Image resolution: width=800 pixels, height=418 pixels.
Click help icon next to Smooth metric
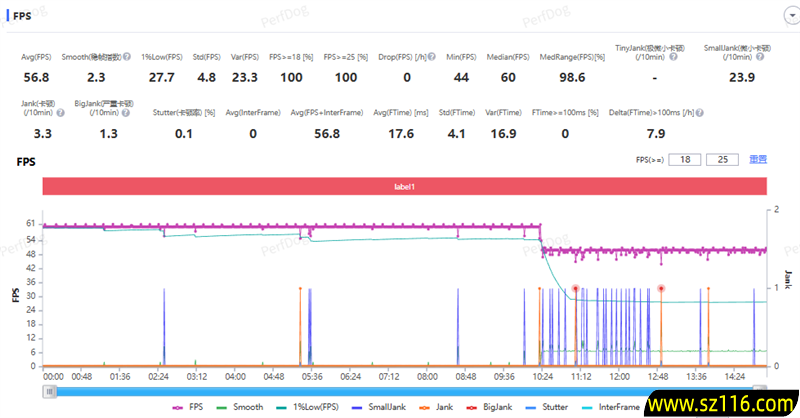tap(127, 57)
